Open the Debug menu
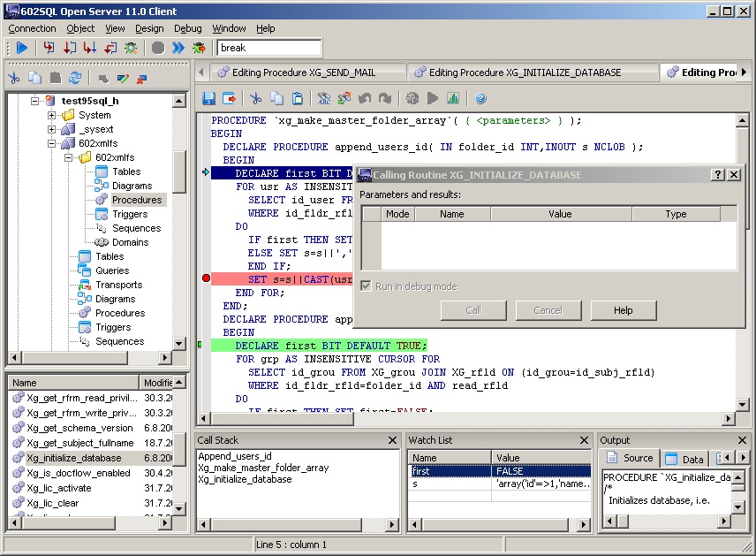The width and height of the screenshot is (756, 556). (x=187, y=28)
